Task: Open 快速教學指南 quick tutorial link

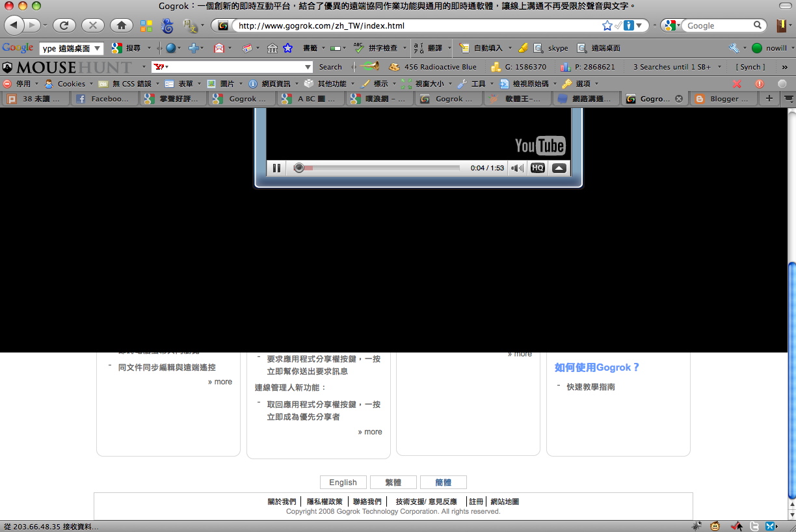Action: click(x=590, y=387)
